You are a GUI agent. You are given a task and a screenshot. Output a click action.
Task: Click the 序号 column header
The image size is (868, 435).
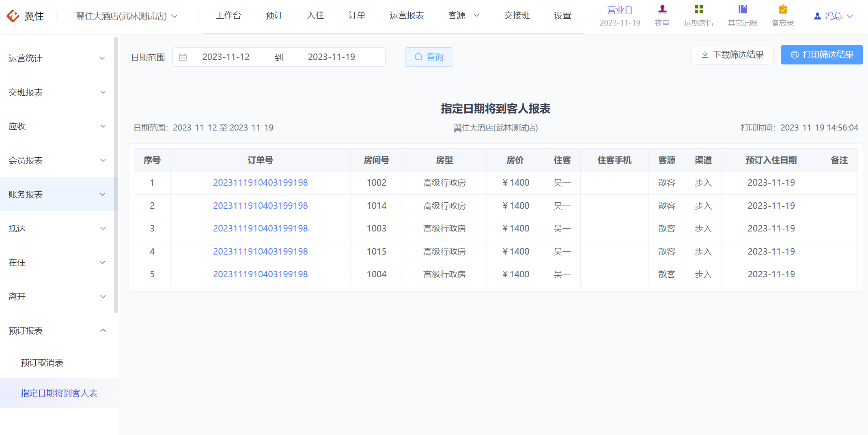152,160
